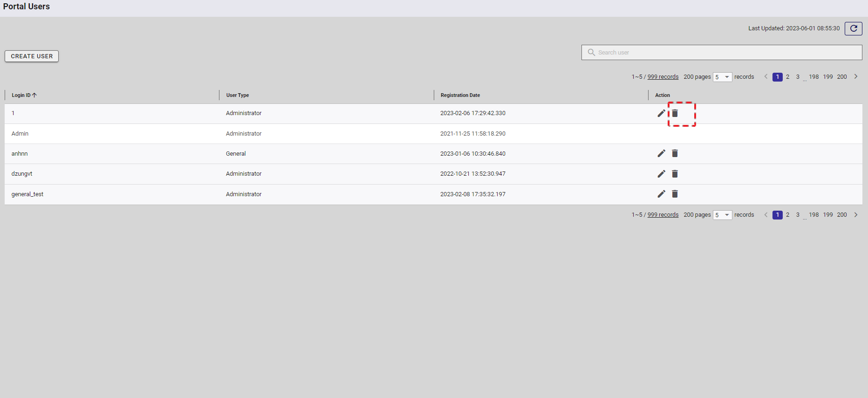Delete the dzungvt user
The height and width of the screenshot is (398, 868).
click(675, 174)
